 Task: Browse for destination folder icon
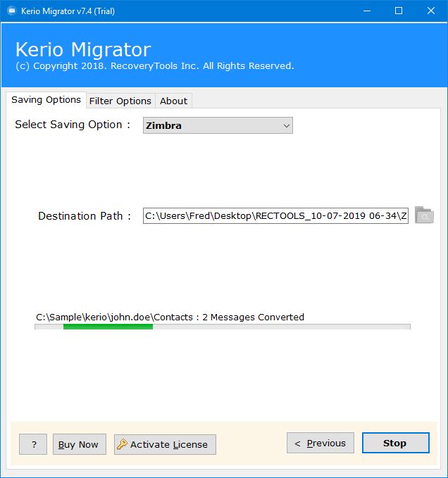point(424,215)
